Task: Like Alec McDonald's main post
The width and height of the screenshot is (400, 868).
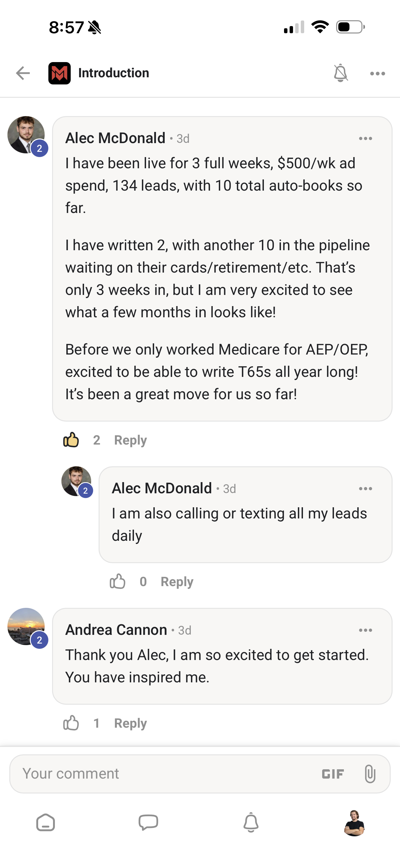Action: 71,440
